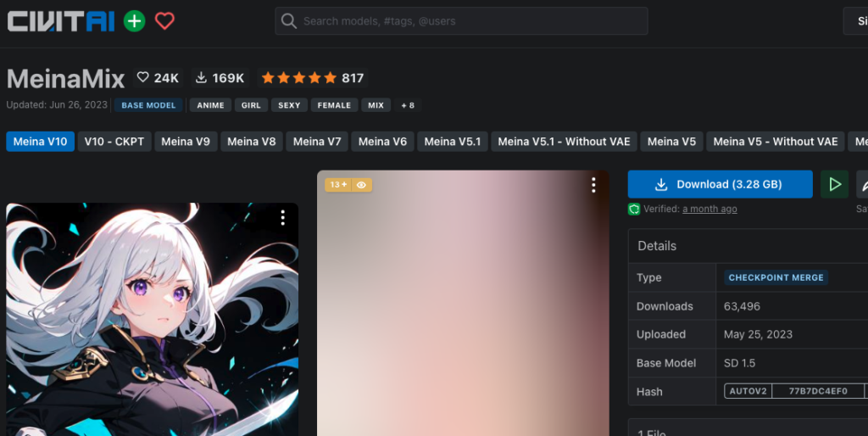868x436 pixels.
Task: Click the CHECKPOINT MERGE type badge
Action: tap(776, 277)
